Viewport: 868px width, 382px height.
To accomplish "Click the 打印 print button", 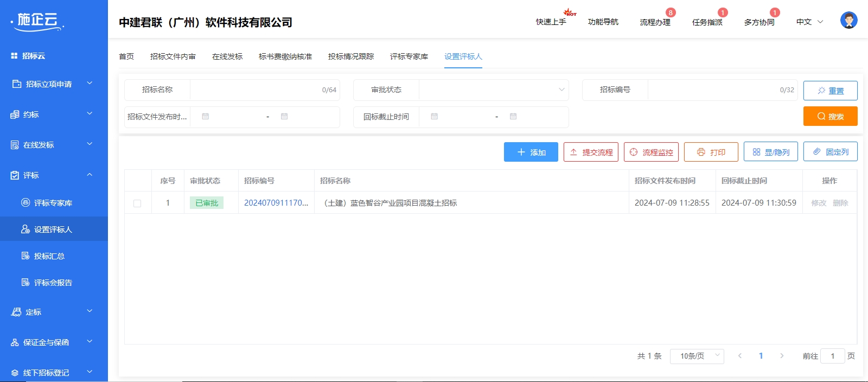I will (x=711, y=152).
